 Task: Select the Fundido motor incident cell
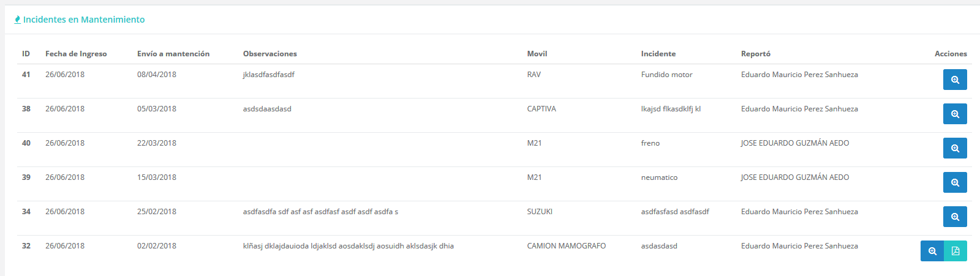pyautogui.click(x=667, y=75)
